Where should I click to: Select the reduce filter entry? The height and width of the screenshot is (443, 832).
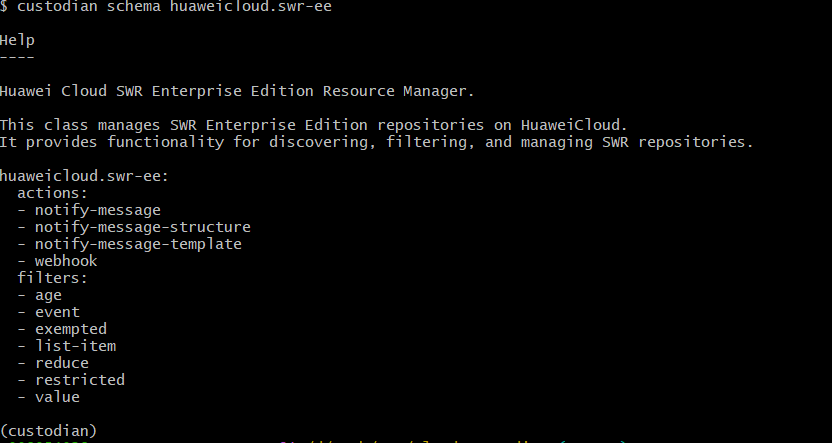[61, 363]
